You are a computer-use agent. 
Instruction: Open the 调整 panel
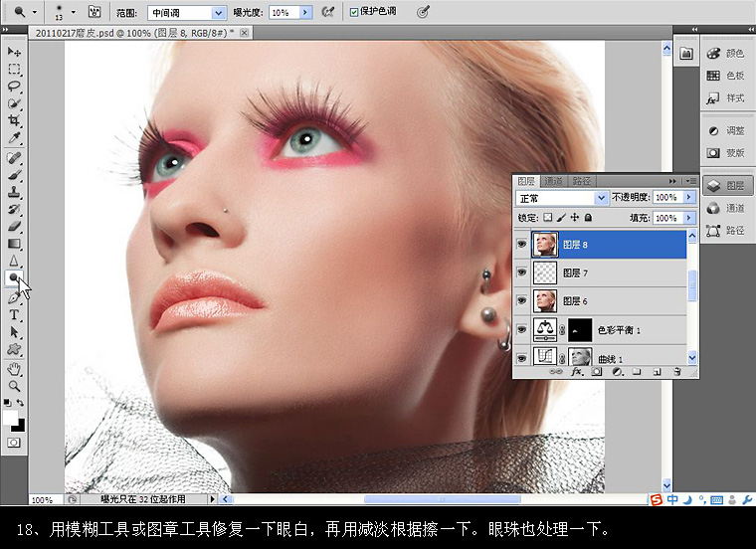[x=726, y=130]
